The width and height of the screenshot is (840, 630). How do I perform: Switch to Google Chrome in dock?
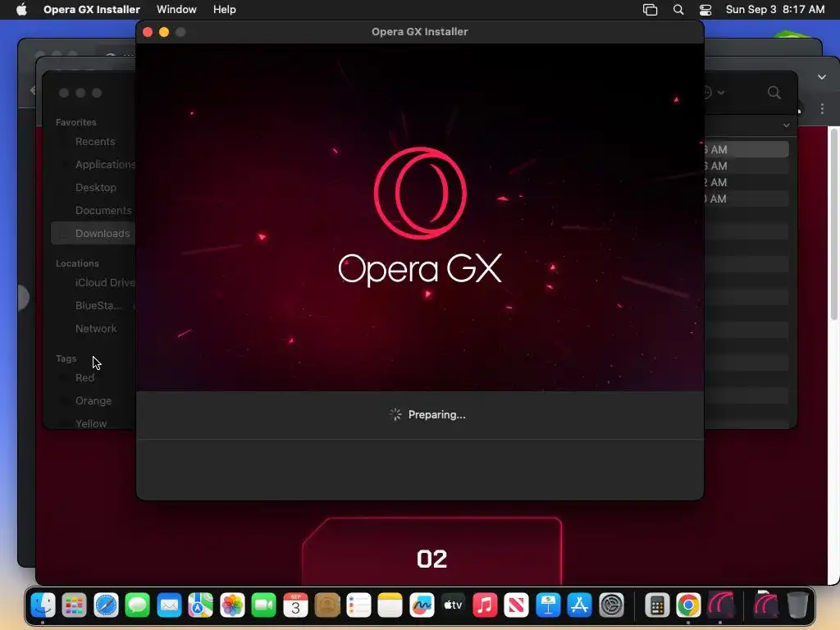[x=688, y=606]
